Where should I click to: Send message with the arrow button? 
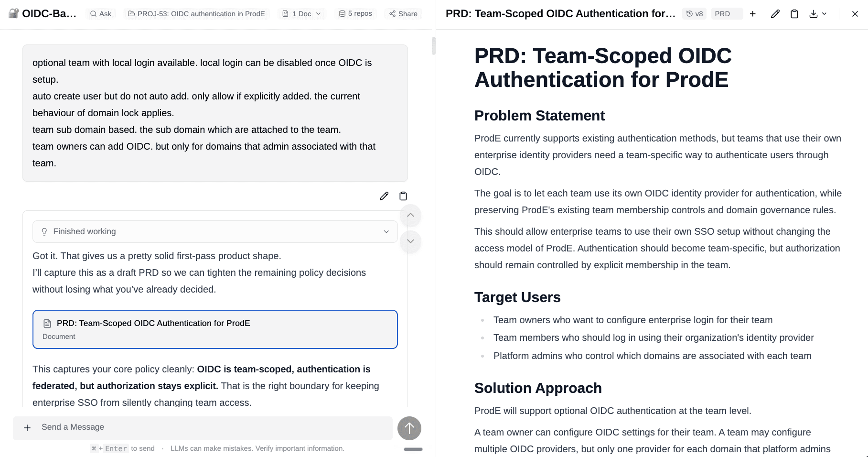pyautogui.click(x=409, y=428)
